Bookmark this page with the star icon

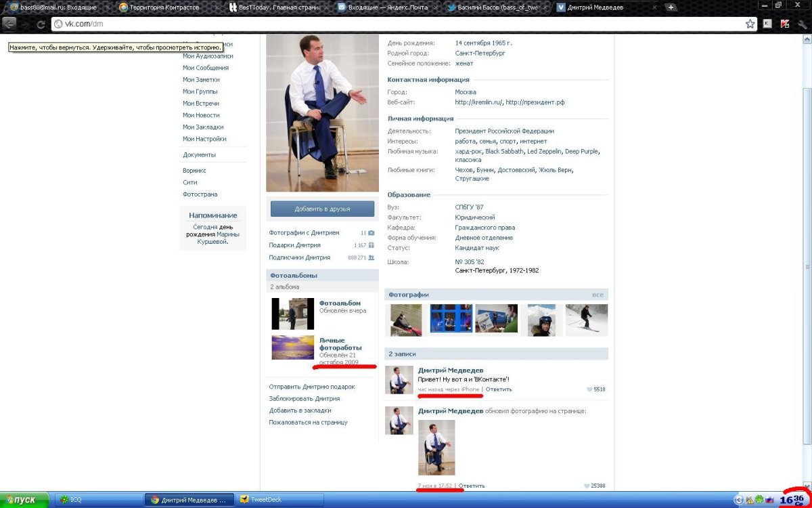pos(750,24)
